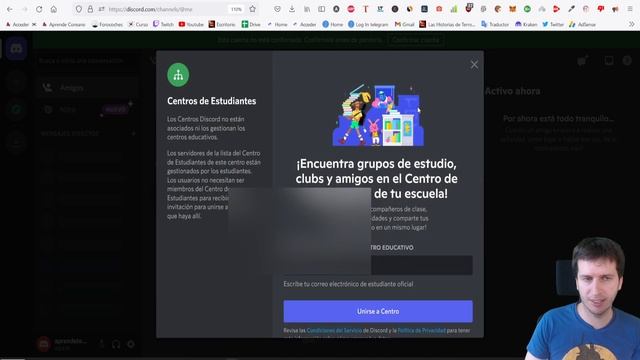This screenshot has width=640, height=360.
Task: Open the Curso bookmark
Action: [x=138, y=24]
